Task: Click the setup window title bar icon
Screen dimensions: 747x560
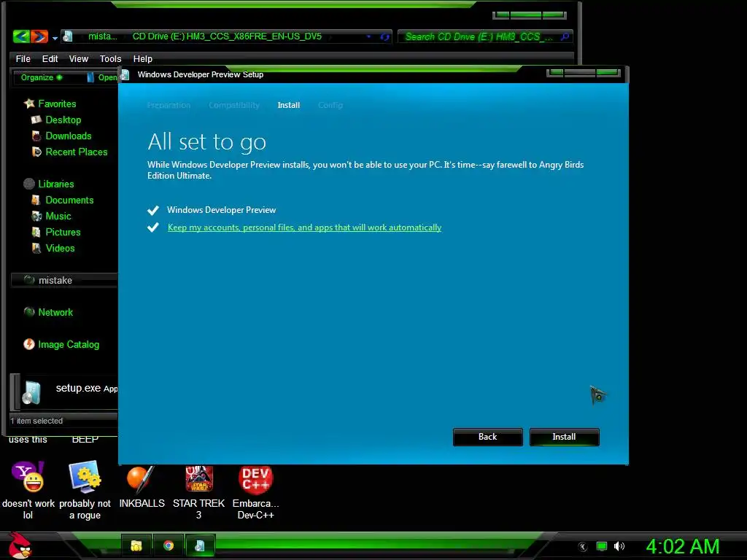Action: (x=125, y=74)
